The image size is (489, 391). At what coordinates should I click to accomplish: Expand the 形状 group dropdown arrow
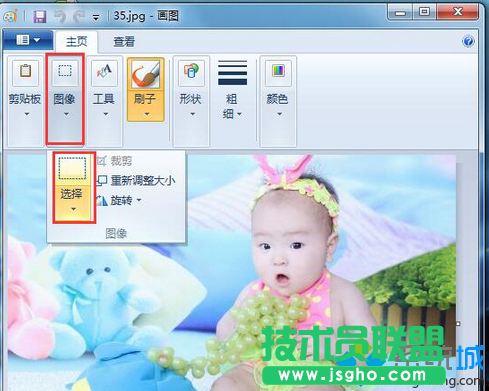tap(192, 114)
